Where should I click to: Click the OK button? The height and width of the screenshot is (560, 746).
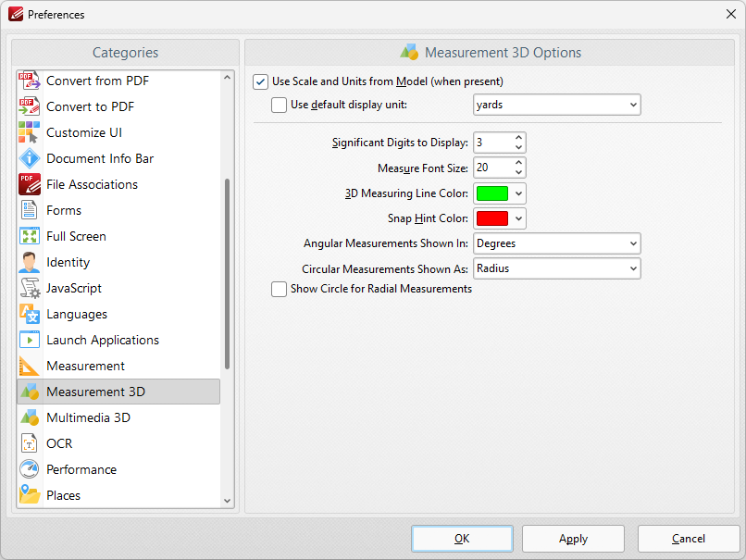pos(462,539)
